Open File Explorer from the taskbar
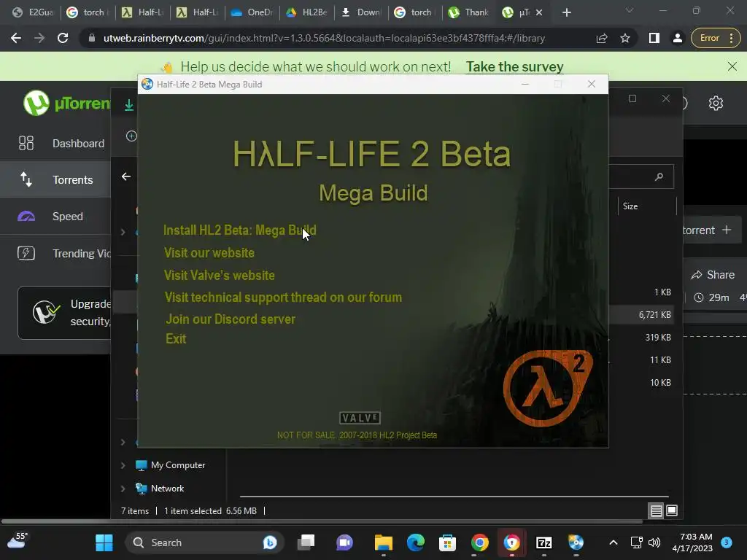747x560 pixels. 383,542
